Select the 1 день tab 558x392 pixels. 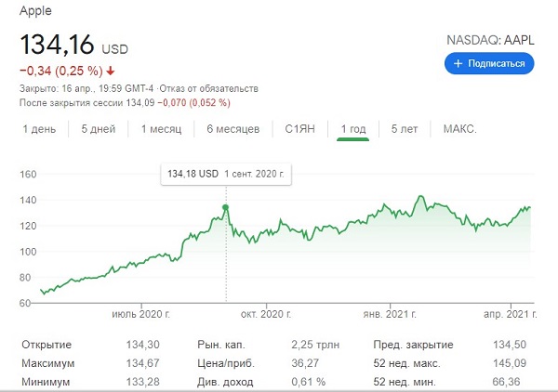[x=39, y=128]
